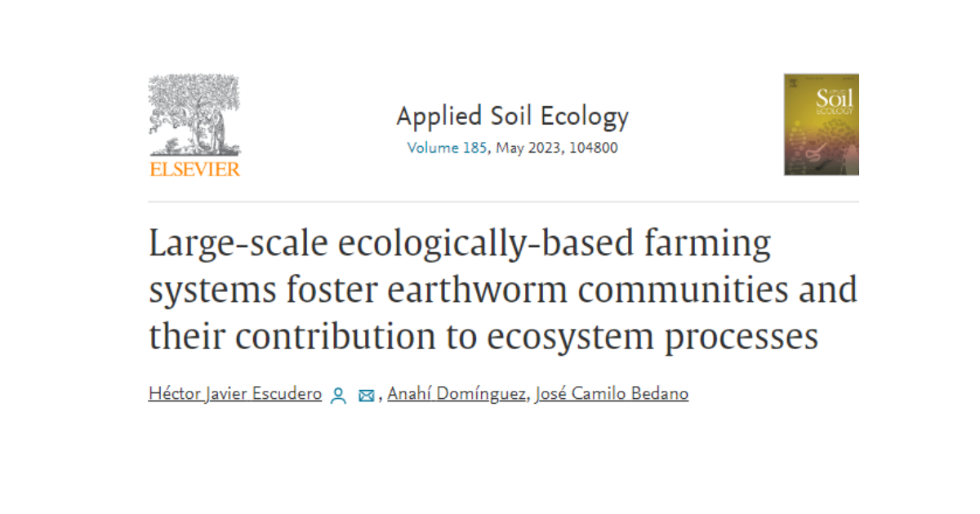
Task: Open author José Camilo Bedano
Action: 611,394
